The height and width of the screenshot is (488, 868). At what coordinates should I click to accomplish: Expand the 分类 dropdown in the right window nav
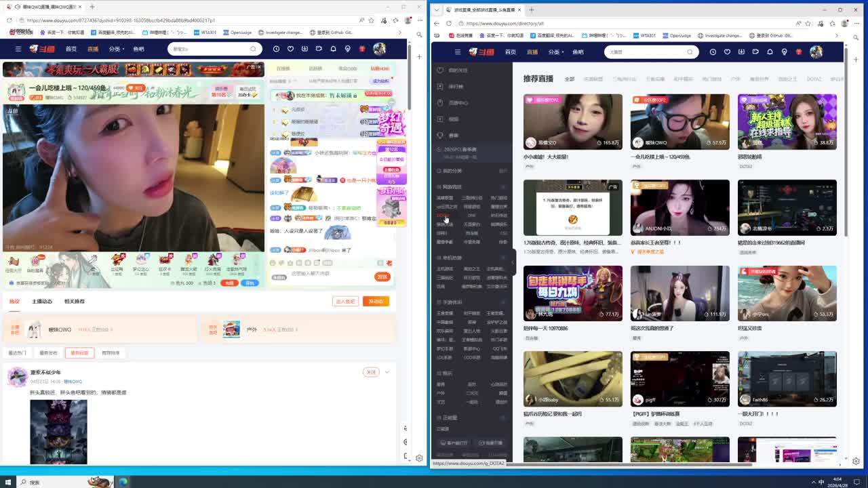[x=555, y=52]
